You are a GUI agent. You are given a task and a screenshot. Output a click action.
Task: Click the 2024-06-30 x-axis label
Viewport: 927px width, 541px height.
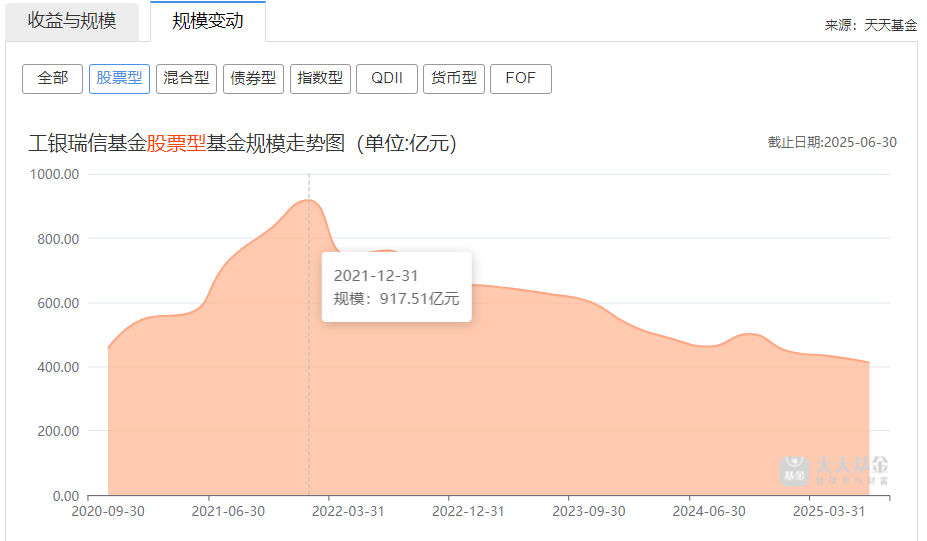709,511
